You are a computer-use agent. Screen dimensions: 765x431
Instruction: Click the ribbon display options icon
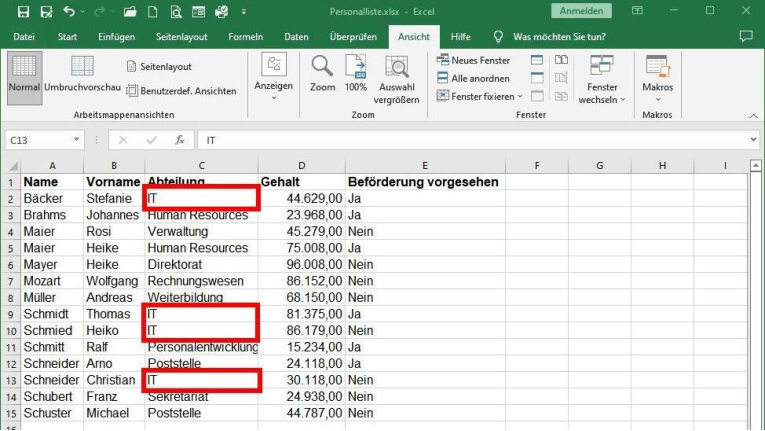[637, 11]
